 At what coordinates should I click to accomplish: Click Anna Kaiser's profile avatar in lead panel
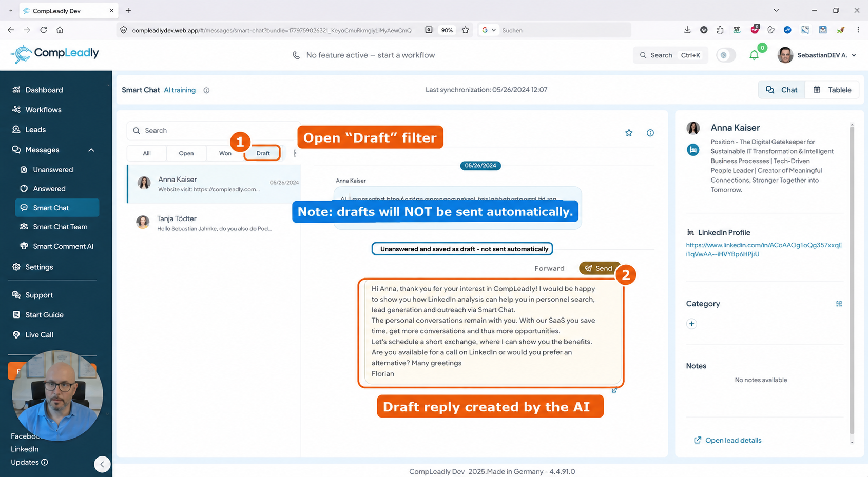[693, 128]
